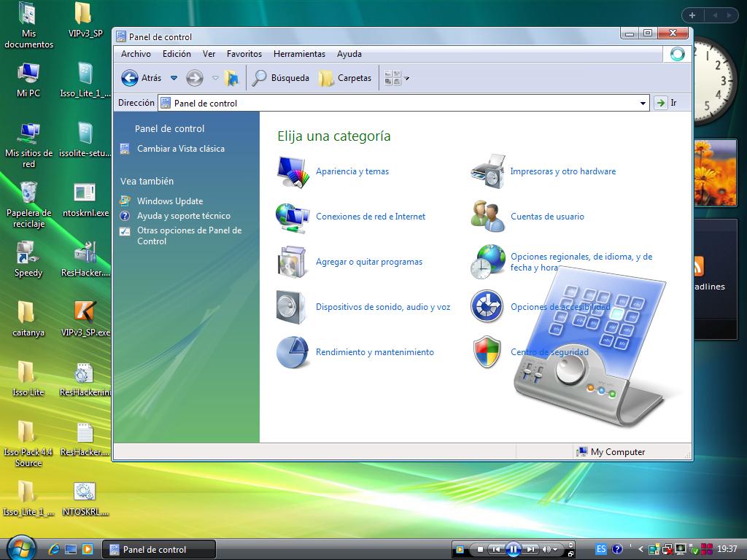The height and width of the screenshot is (560, 747).
Task: Expand the Atrás history dropdown arrow
Action: (x=174, y=77)
